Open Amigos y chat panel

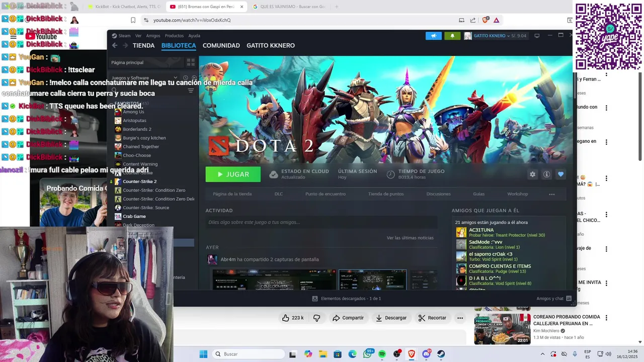click(x=554, y=299)
